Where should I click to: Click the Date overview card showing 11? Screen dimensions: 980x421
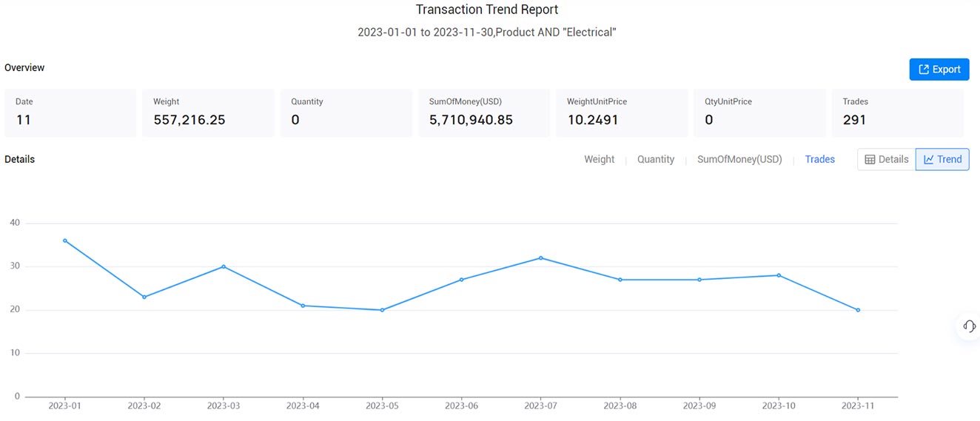point(70,112)
